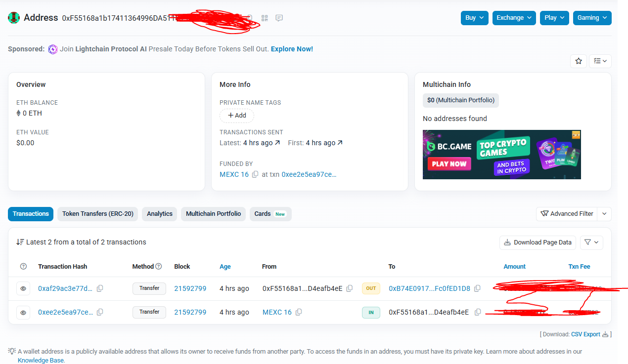The image size is (628, 364).
Task: Open the Buy dropdown menu
Action: point(474,18)
